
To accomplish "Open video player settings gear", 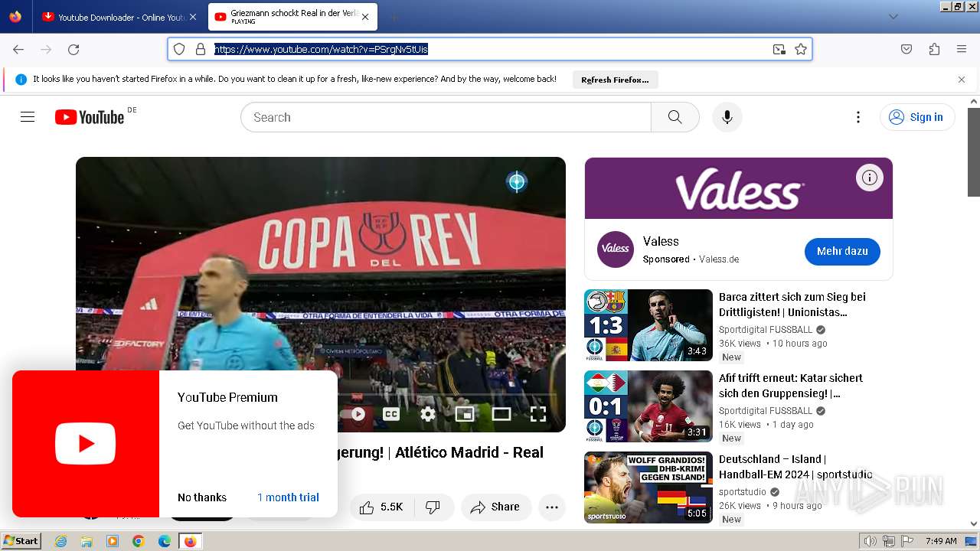I will click(428, 414).
